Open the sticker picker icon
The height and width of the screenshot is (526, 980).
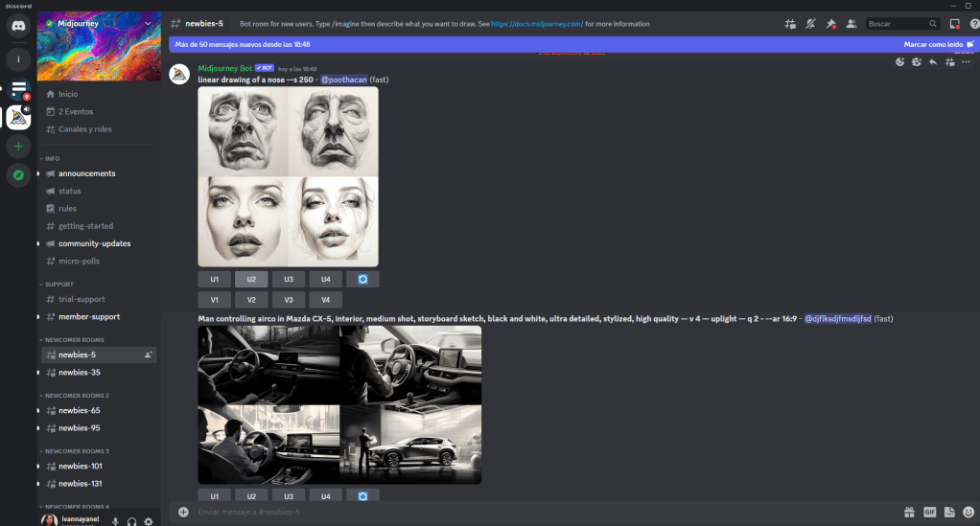tap(949, 512)
